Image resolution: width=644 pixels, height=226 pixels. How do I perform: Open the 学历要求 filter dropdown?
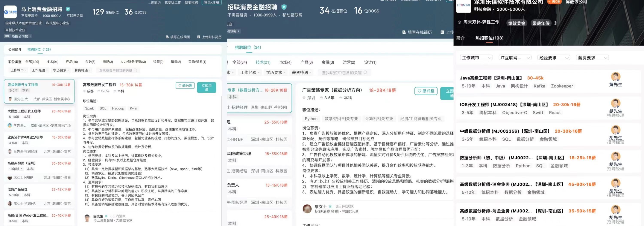61,70
